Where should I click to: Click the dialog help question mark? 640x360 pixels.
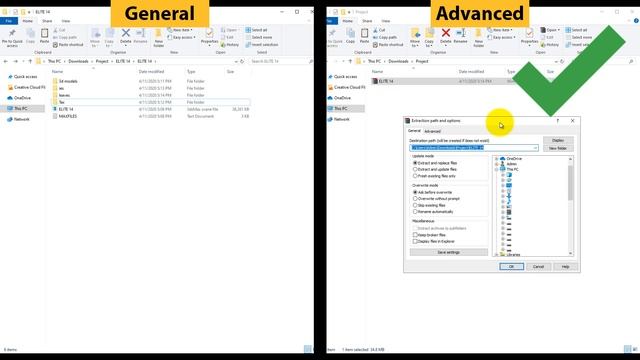tap(558, 121)
